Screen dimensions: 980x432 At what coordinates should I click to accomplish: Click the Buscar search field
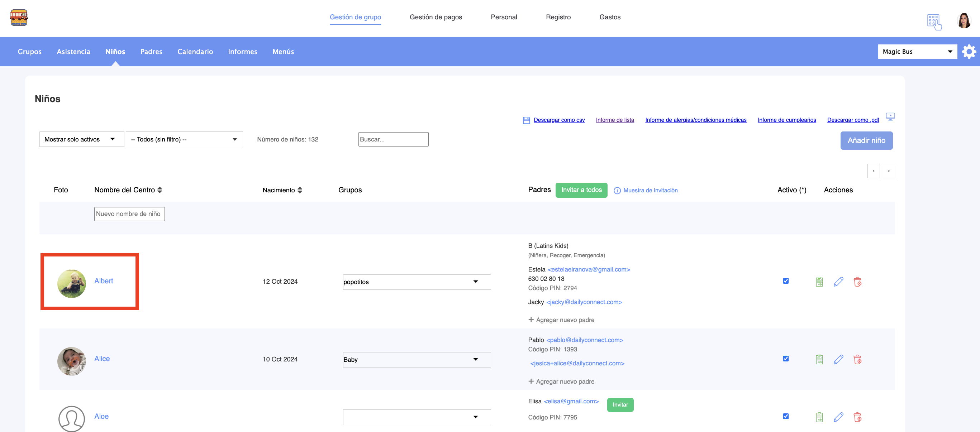393,139
